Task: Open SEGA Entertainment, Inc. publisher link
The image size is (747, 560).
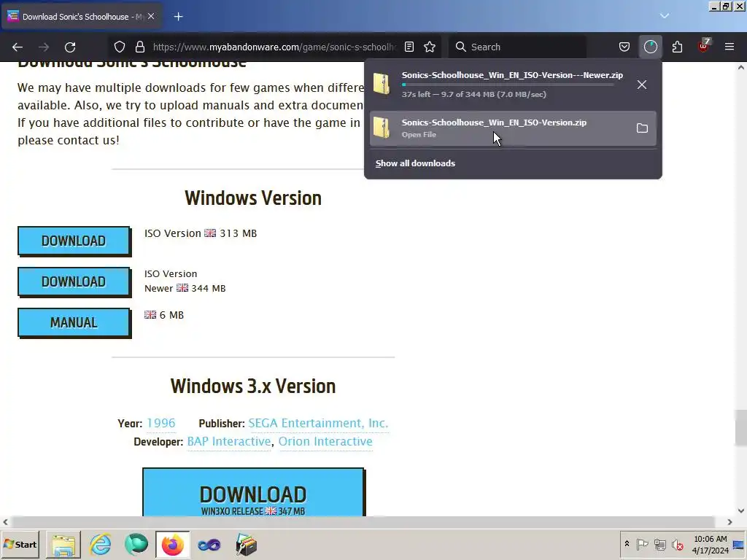Action: 318,423
